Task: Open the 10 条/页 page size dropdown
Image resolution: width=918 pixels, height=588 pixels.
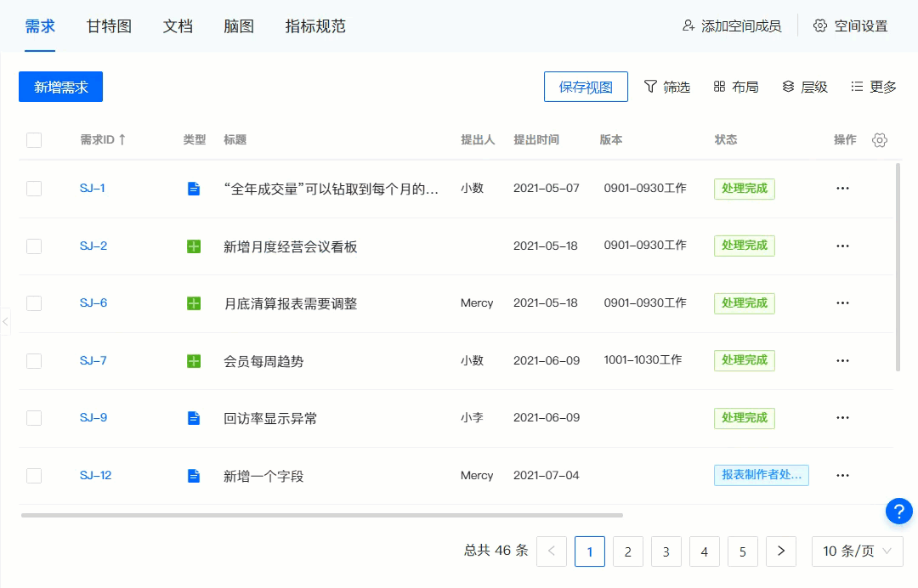Action: [857, 551]
